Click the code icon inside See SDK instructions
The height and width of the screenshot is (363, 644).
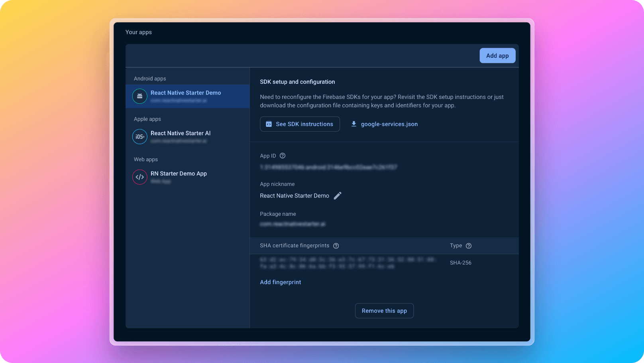(269, 124)
